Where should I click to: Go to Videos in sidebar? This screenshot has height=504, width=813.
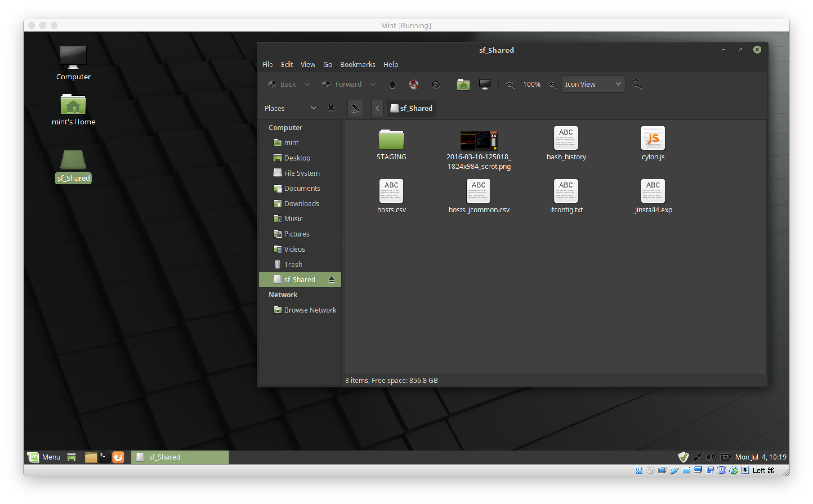click(300, 249)
